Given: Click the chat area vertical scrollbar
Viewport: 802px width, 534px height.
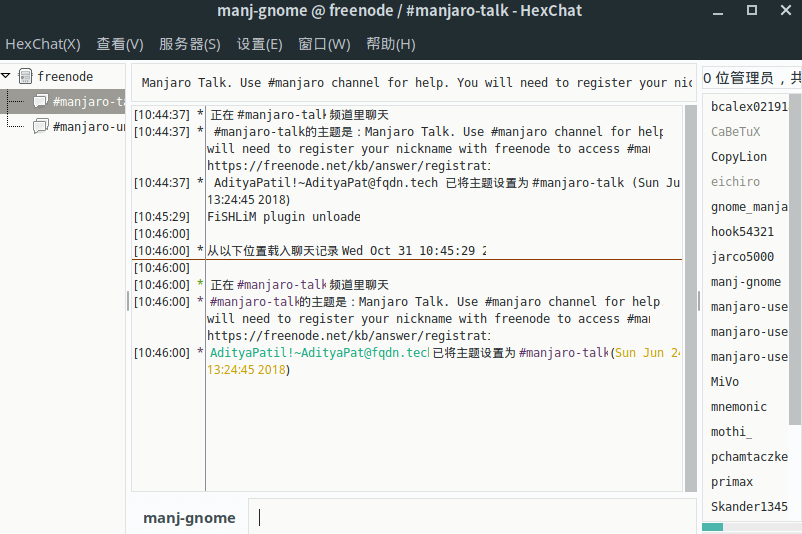Looking at the screenshot, I should coord(690,298).
